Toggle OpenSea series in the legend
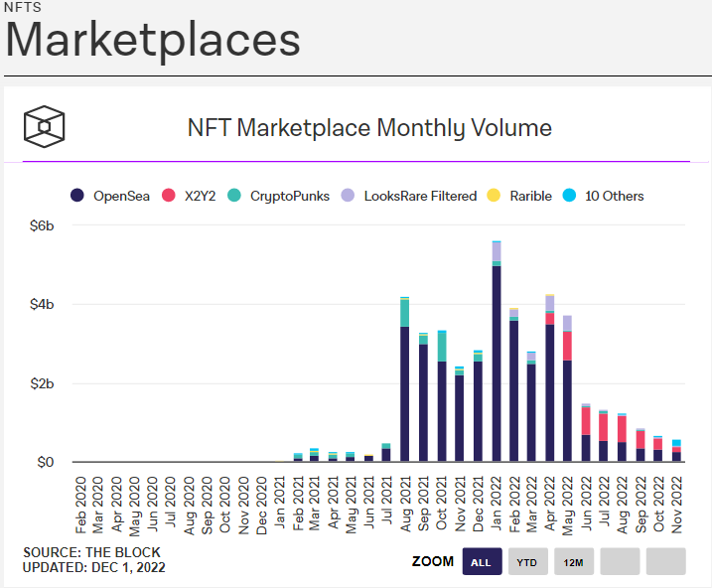Screen dimensions: 712x588 [110, 196]
